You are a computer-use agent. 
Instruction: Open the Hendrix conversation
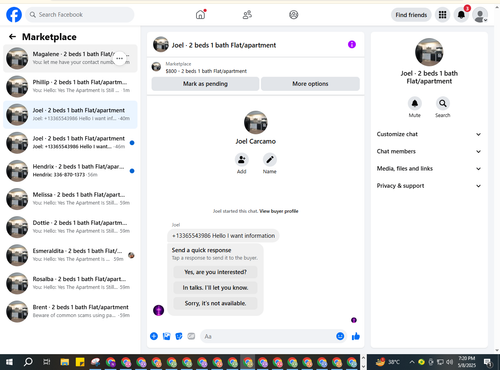tap(70, 171)
